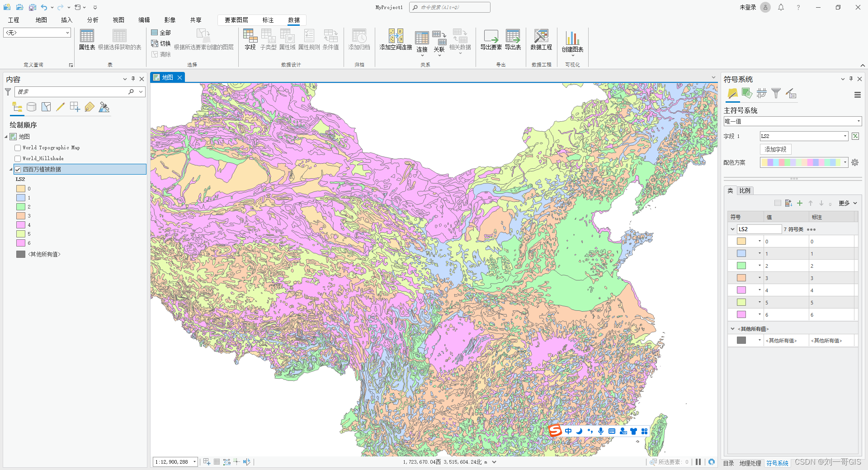Click the 关联 relates button
Screen dimensions: 868x470
[x=439, y=43]
